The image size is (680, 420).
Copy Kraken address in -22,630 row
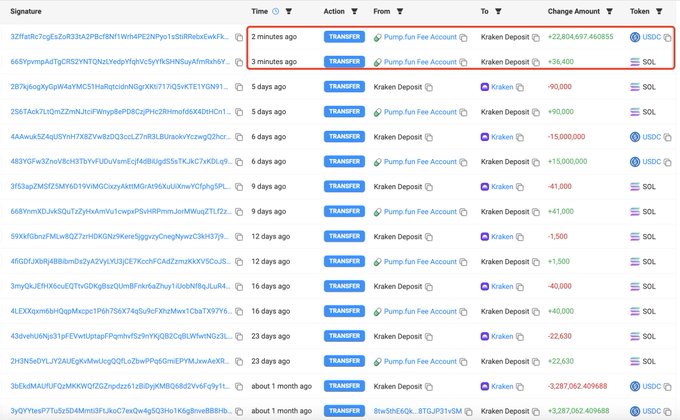point(520,337)
